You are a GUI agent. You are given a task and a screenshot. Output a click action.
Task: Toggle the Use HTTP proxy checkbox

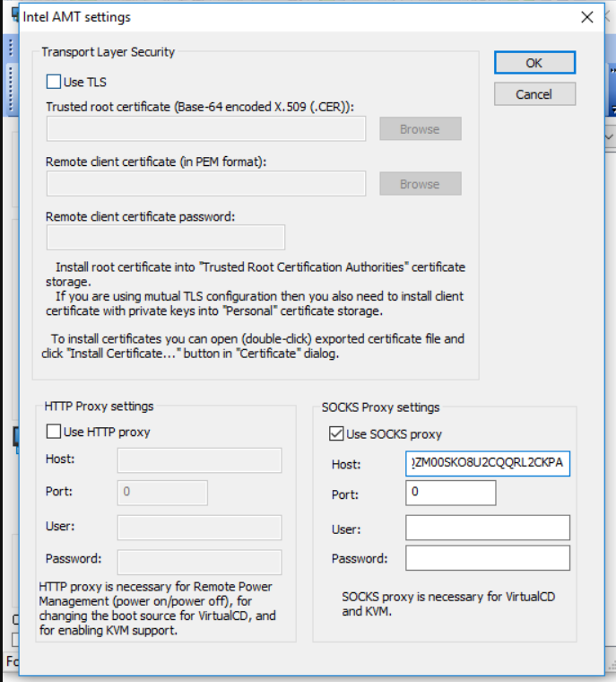tap(54, 433)
